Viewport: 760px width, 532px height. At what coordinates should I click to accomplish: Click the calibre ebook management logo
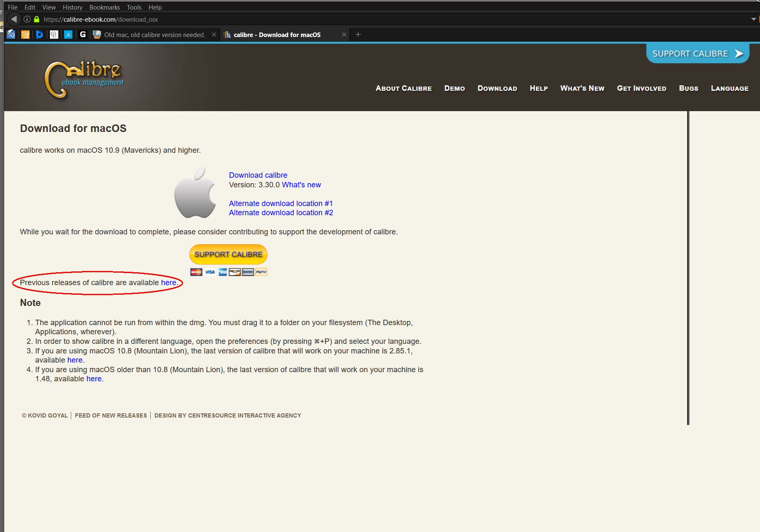(x=84, y=79)
